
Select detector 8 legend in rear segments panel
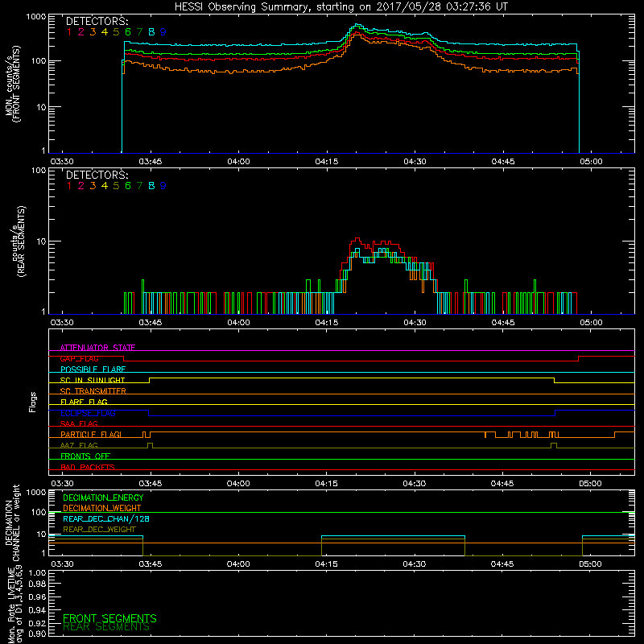[x=151, y=186]
